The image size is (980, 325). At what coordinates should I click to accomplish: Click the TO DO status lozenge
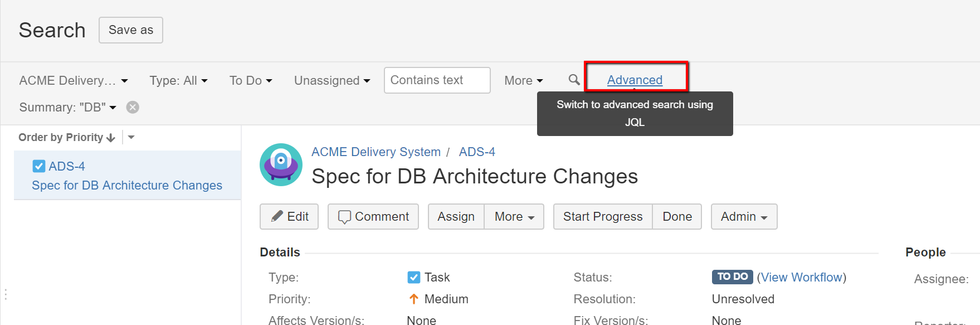pos(732,277)
